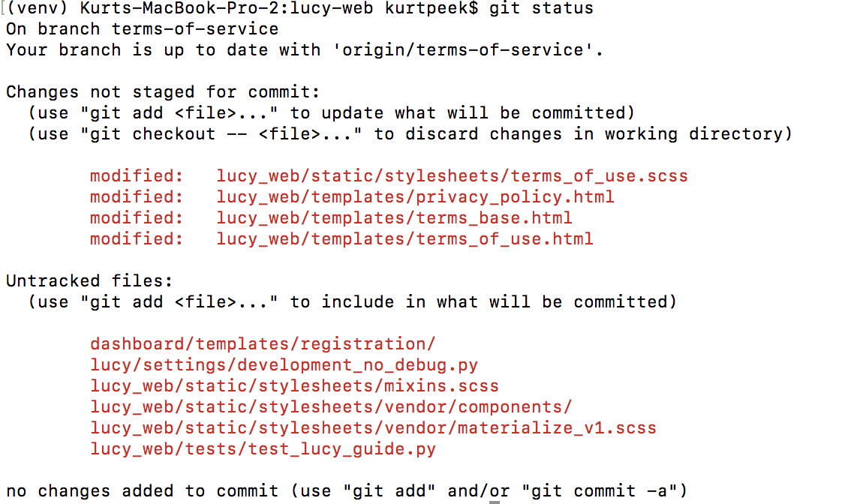Click the mixins.scss untracked file path
The height and width of the screenshot is (504, 842).
point(294,386)
